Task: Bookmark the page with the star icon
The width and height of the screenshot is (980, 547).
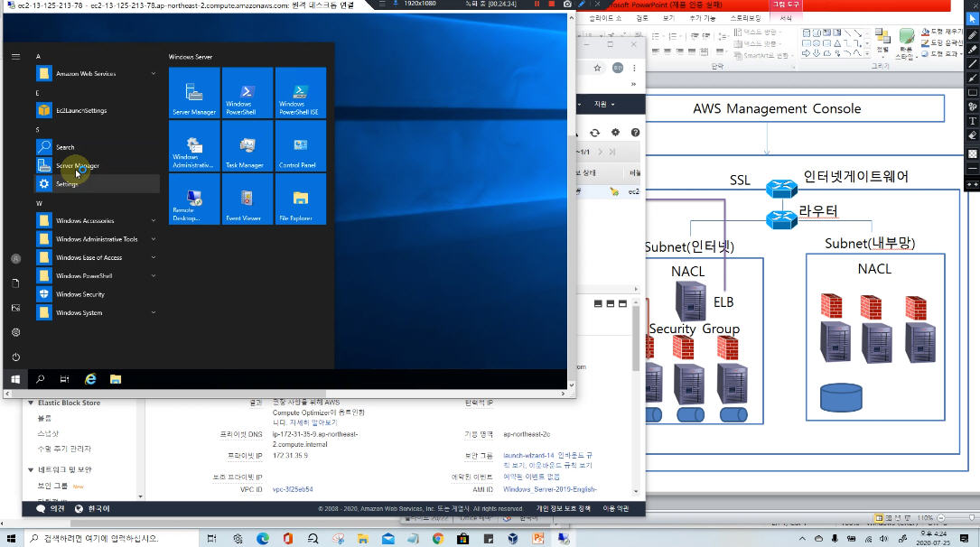Action: click(x=598, y=68)
